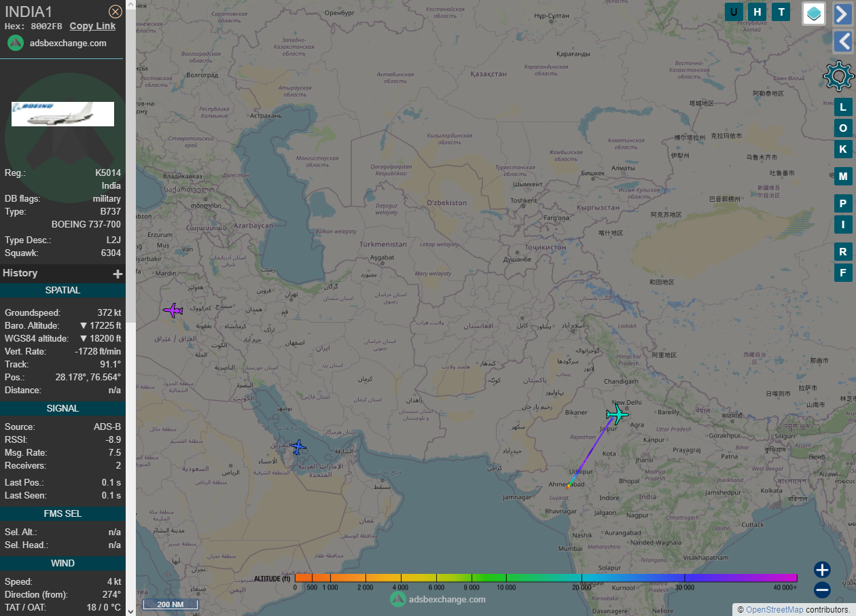Click the vertical rate value -1728 ft/min
The image size is (856, 616).
click(98, 352)
